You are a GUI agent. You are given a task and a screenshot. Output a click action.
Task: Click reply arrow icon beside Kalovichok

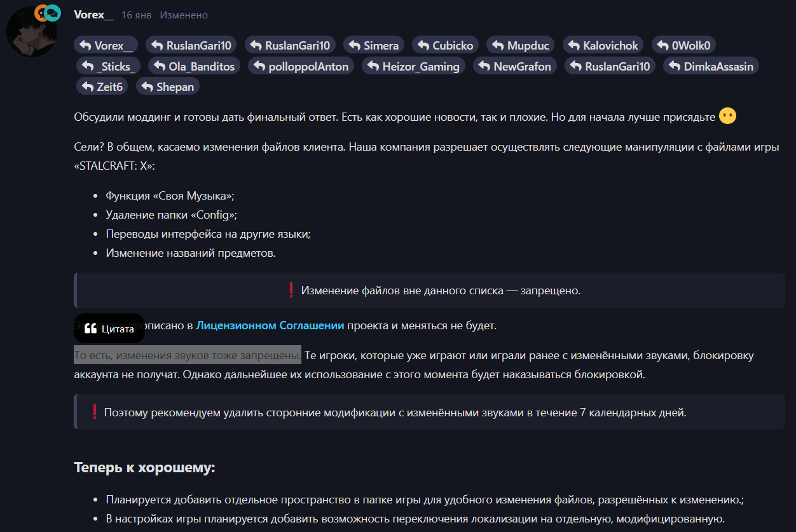pos(573,45)
